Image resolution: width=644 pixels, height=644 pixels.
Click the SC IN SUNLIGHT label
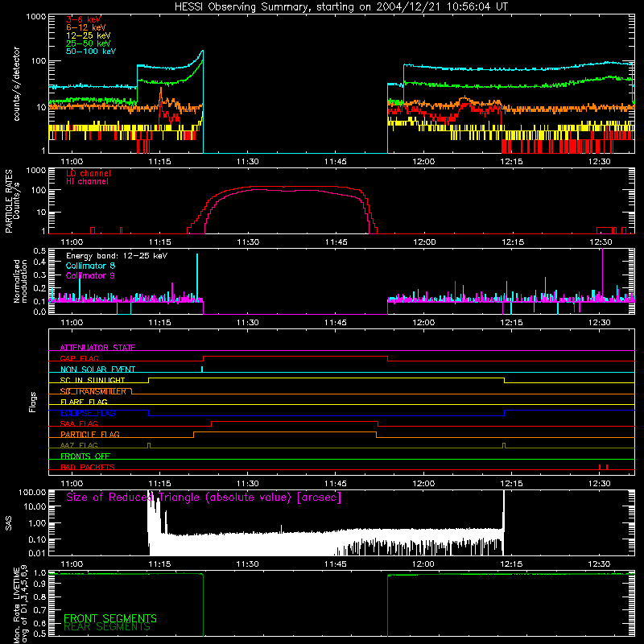pyautogui.click(x=93, y=380)
